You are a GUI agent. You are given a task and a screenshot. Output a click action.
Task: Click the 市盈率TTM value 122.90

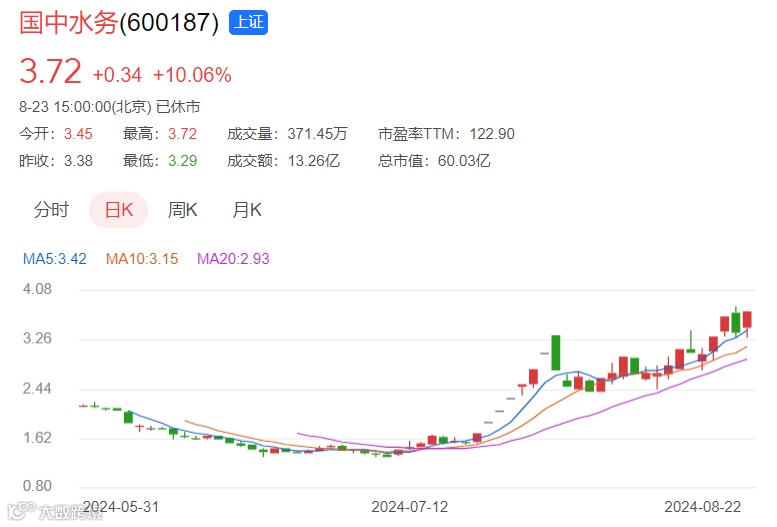[x=492, y=133]
